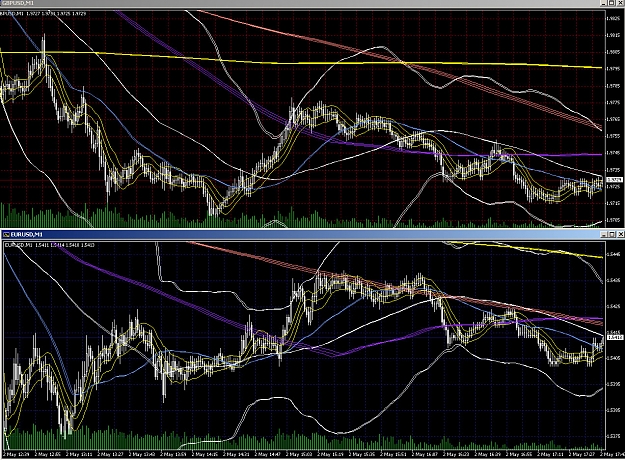Maximize the GBPUSD,M1 chart window
The width and height of the screenshot is (625, 460).
point(613,3)
